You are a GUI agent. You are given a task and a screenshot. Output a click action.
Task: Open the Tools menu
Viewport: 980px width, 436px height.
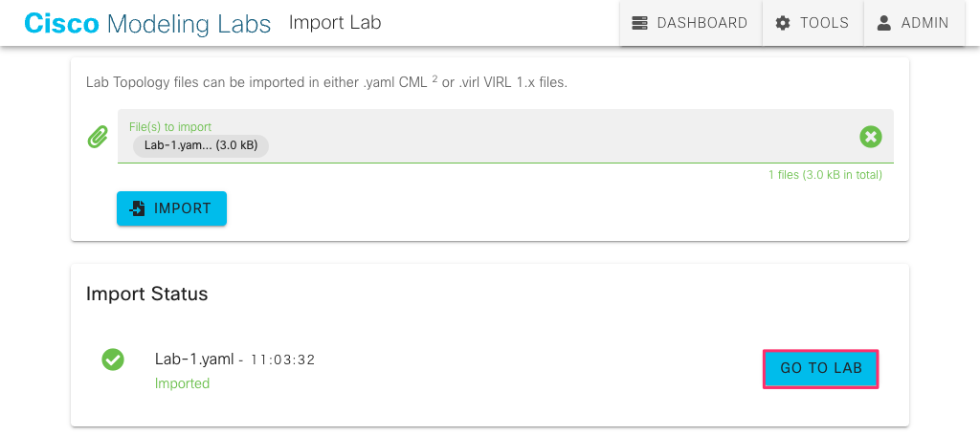(x=813, y=23)
